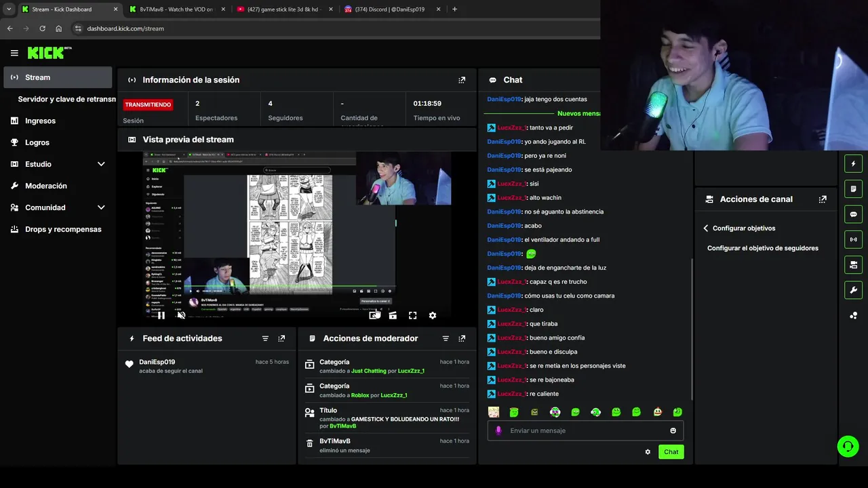
Task: Toggle the session info broadcast panel button
Action: [x=853, y=239]
